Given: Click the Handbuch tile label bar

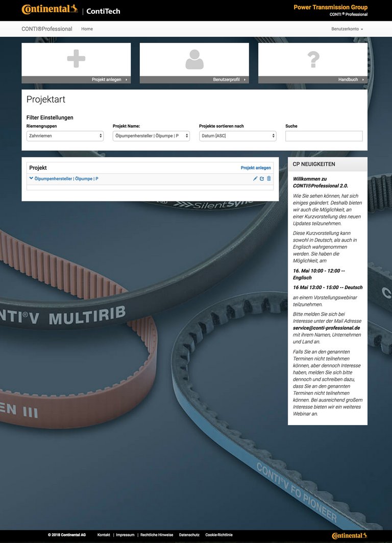Looking at the screenshot, I should 312,80.
